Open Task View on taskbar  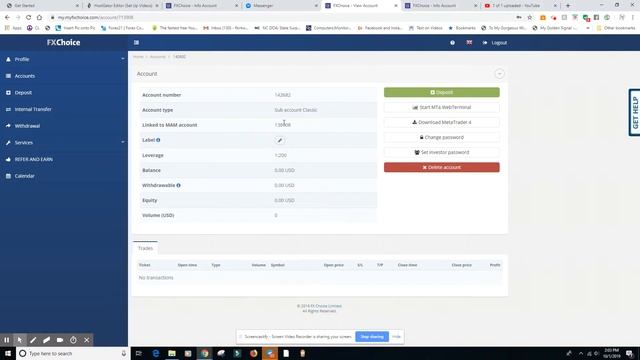[x=139, y=353]
